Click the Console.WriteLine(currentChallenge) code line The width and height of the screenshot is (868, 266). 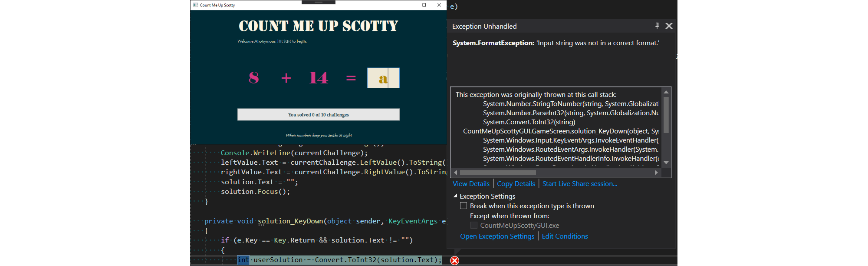tap(294, 153)
